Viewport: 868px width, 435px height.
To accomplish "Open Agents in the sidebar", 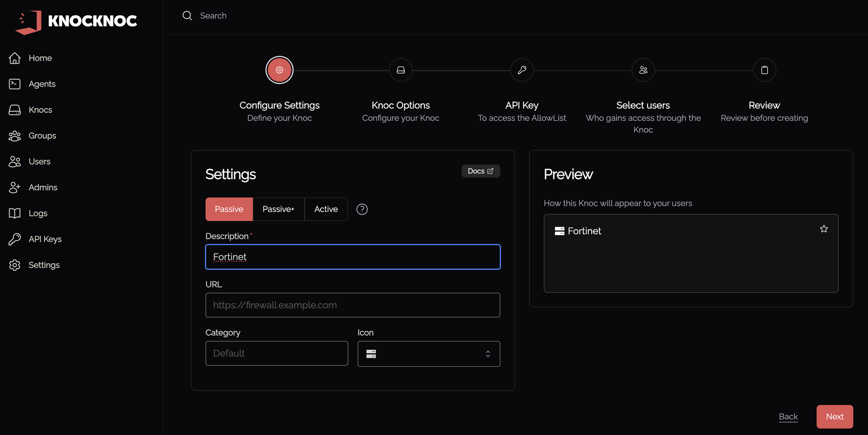I will [x=42, y=84].
